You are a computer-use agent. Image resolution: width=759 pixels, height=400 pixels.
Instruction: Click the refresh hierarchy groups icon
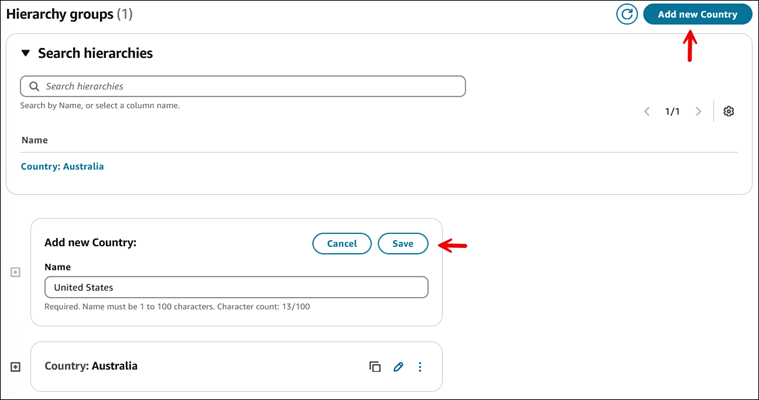point(627,14)
